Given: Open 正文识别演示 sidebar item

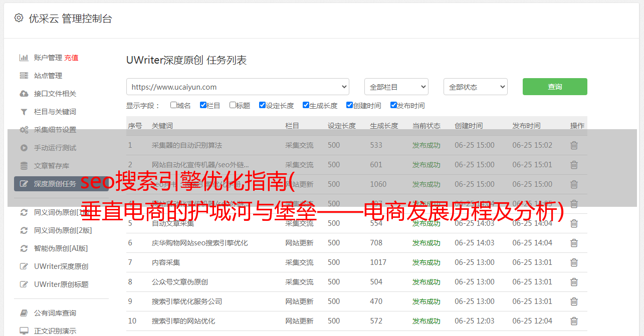Looking at the screenshot, I should (x=55, y=331).
